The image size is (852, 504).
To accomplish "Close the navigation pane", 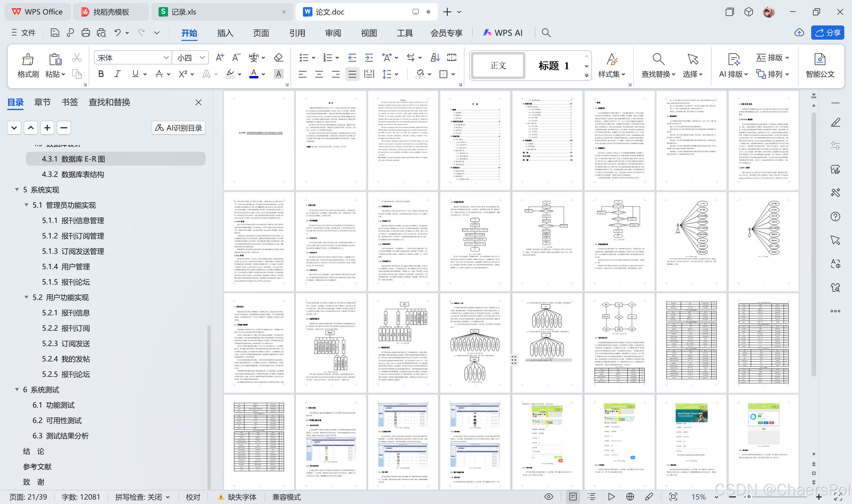I will (199, 102).
